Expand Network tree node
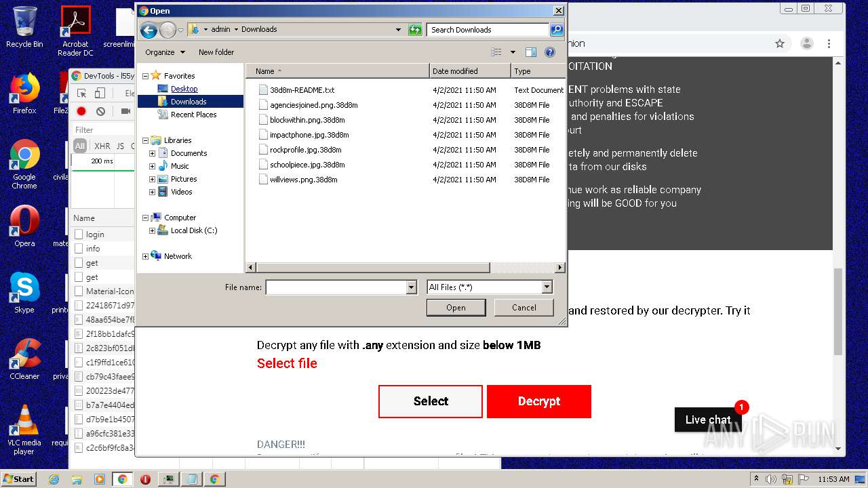Image resolution: width=868 pixels, height=488 pixels. [x=145, y=256]
